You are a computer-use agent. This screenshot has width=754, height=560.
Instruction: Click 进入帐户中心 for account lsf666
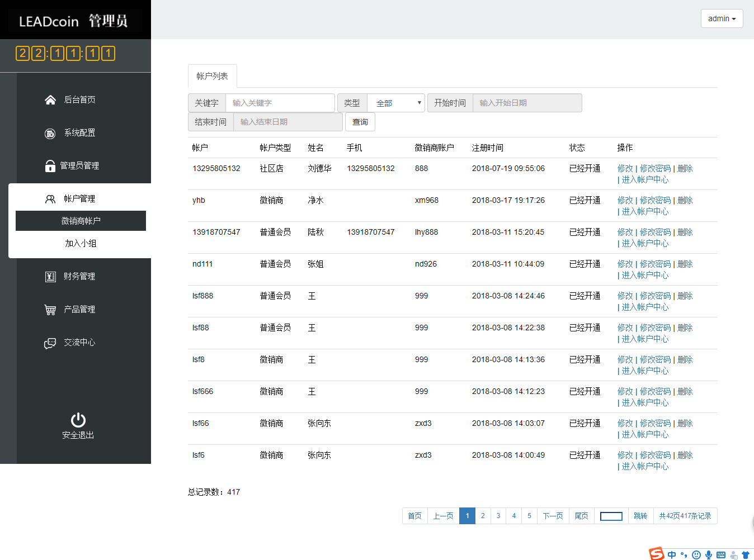645,402
